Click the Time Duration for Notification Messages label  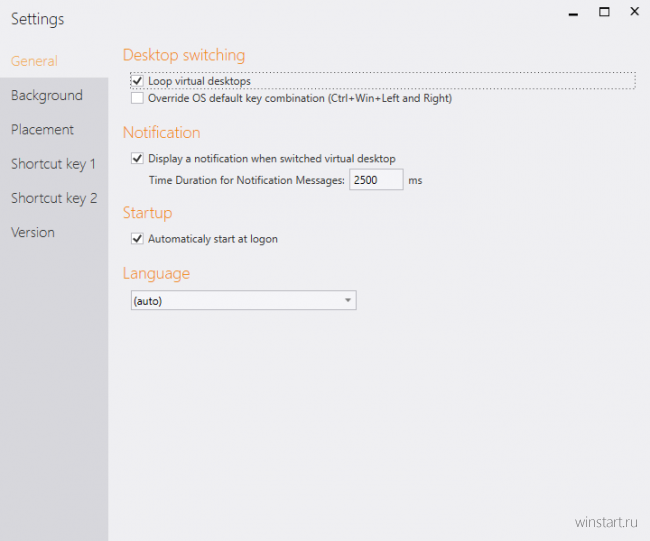246,180
